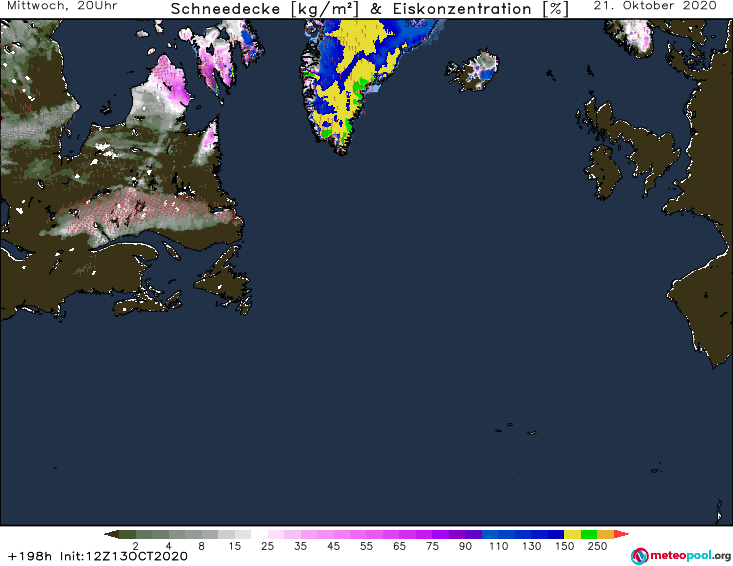The image size is (733, 566).
Task: Click legend value 55
Action: click(x=366, y=546)
